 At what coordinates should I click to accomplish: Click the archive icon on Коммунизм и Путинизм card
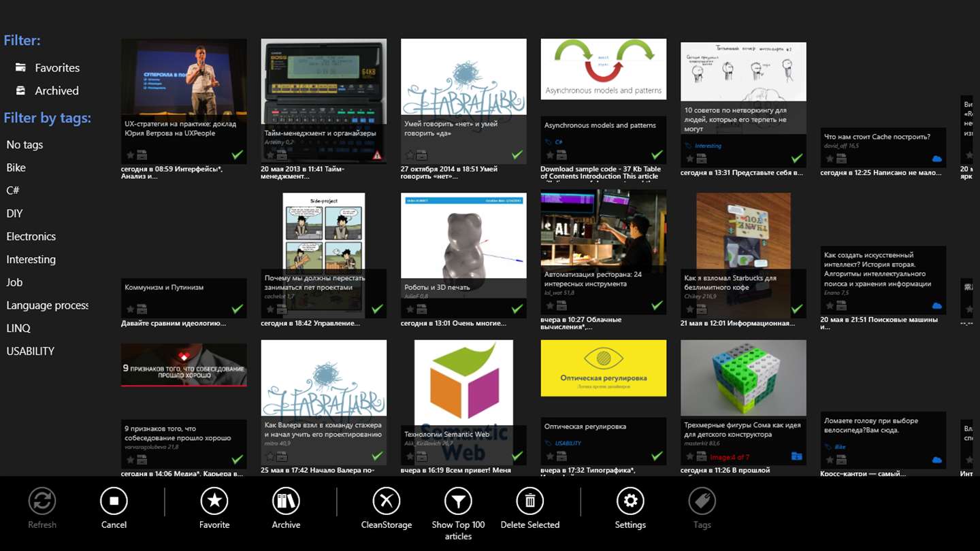pos(142,309)
